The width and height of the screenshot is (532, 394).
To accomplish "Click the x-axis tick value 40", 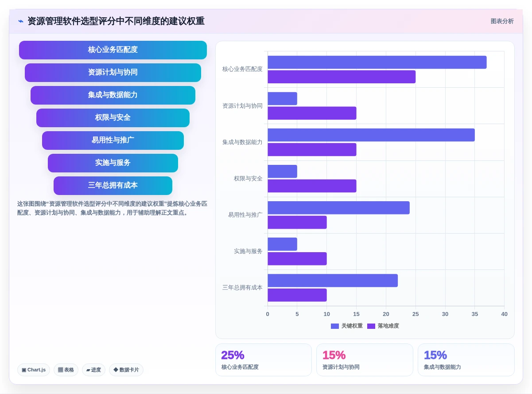I will (x=504, y=314).
